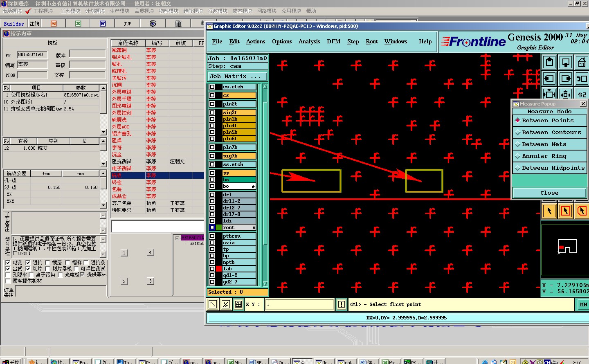This screenshot has height=364, width=589.
Task: Click the zoom in icon with inward arrows
Action: tap(549, 94)
